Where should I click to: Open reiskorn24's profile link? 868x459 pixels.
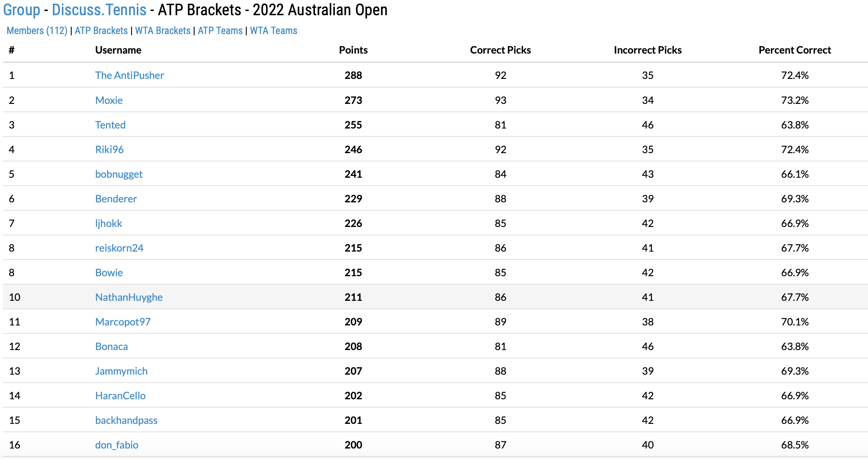pyautogui.click(x=119, y=248)
